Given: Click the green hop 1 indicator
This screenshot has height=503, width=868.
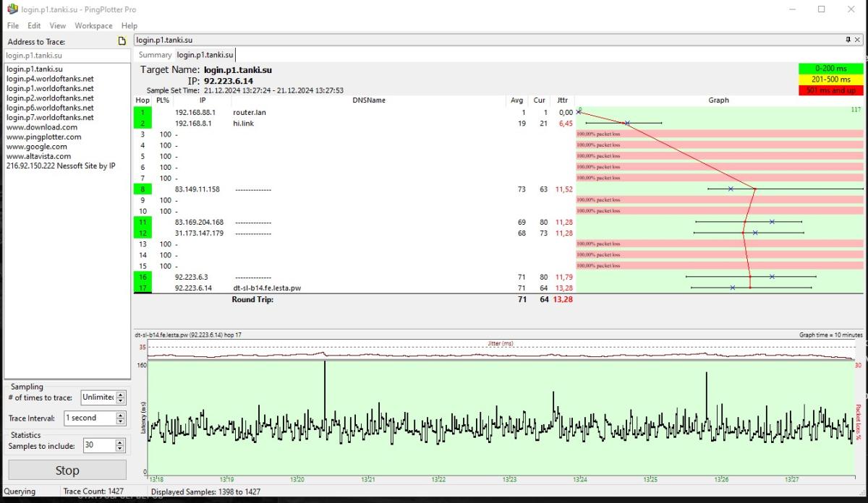Looking at the screenshot, I should point(142,113).
